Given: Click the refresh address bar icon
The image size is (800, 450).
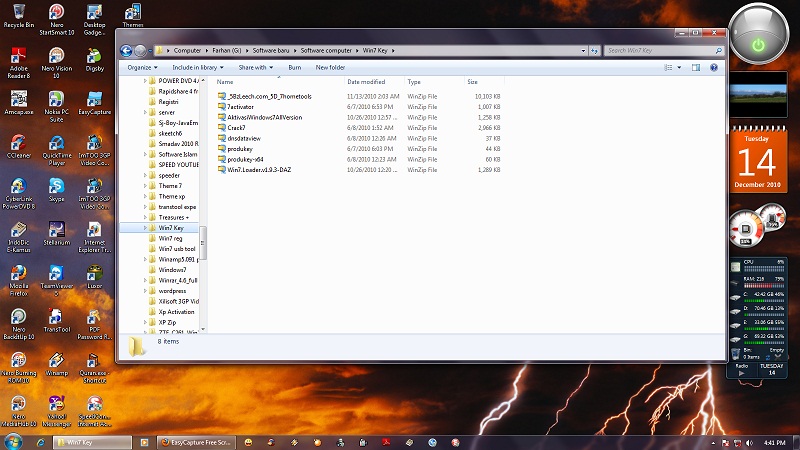Looking at the screenshot, I should point(594,51).
